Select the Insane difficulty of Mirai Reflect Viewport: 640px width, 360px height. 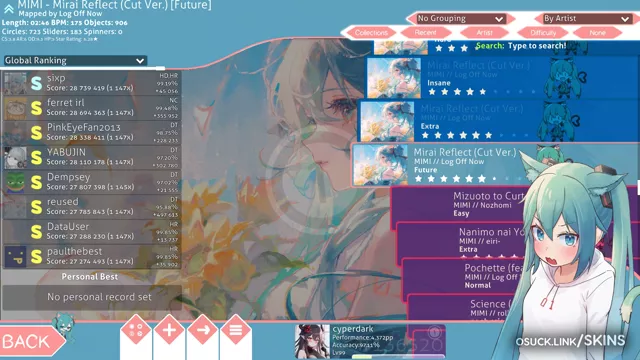(502, 78)
